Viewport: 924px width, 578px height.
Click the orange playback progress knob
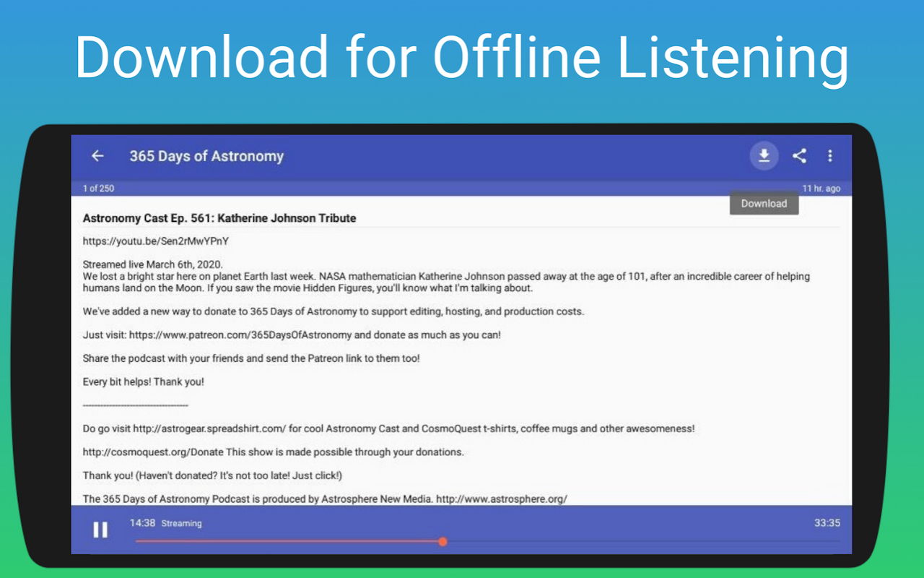[x=443, y=541]
